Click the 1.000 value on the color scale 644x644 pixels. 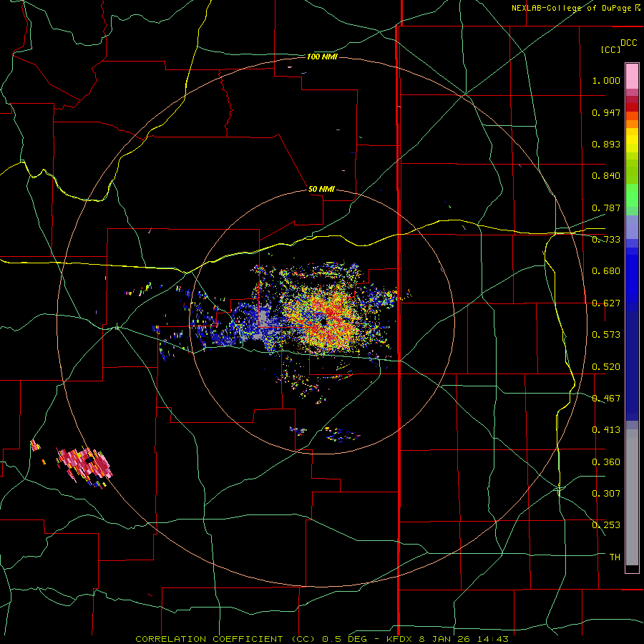(606, 80)
